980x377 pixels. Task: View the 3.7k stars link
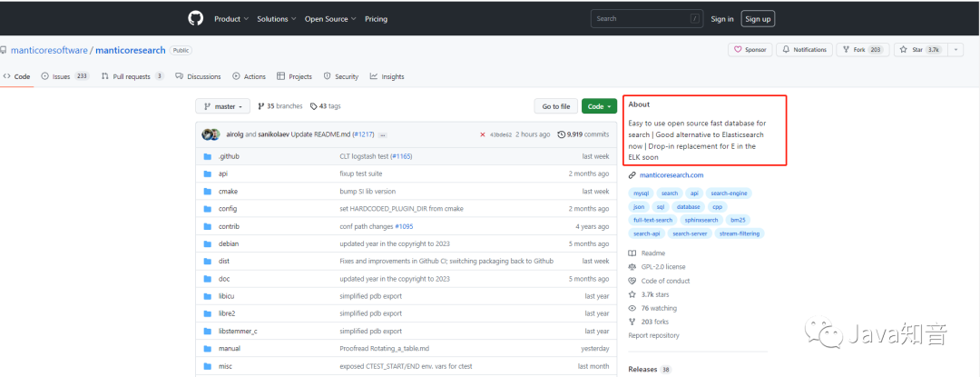(x=648, y=294)
